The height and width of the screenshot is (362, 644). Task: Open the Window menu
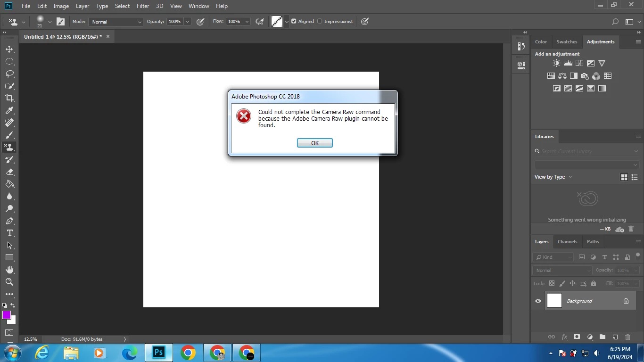point(198,6)
